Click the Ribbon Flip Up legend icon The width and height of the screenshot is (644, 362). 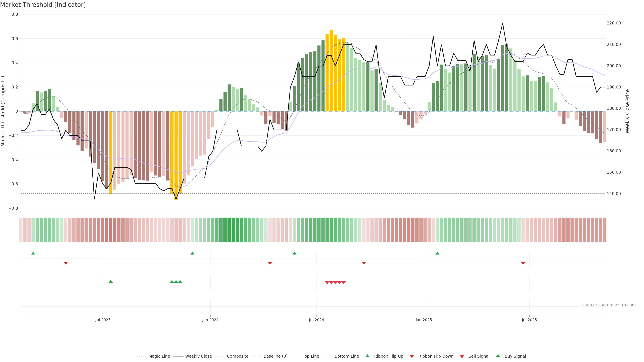(x=367, y=356)
